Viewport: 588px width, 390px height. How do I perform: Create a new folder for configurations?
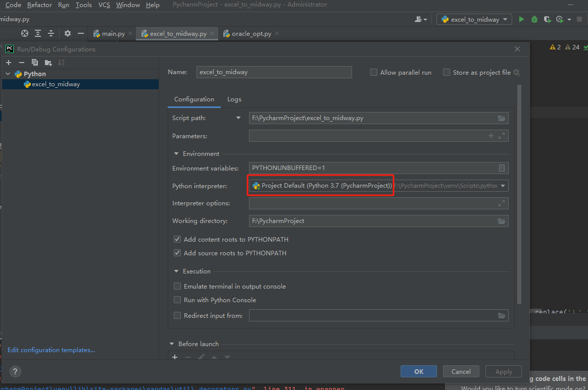tap(47, 62)
